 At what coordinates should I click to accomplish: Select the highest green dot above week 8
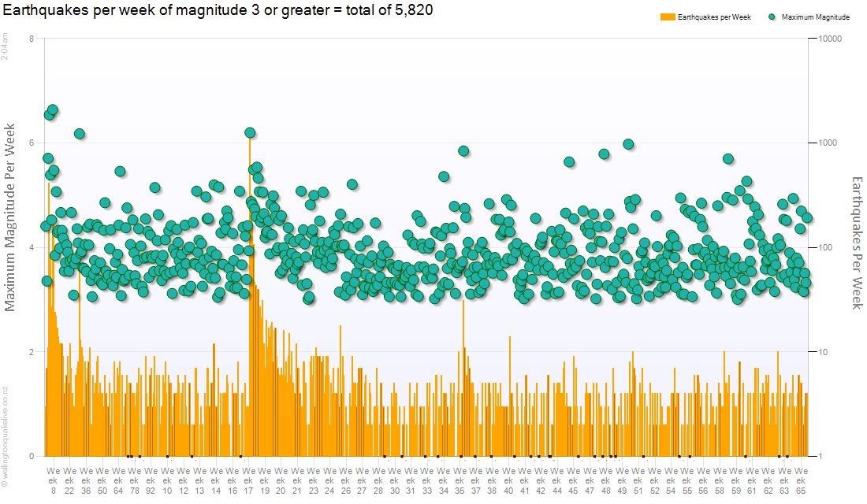[53, 110]
